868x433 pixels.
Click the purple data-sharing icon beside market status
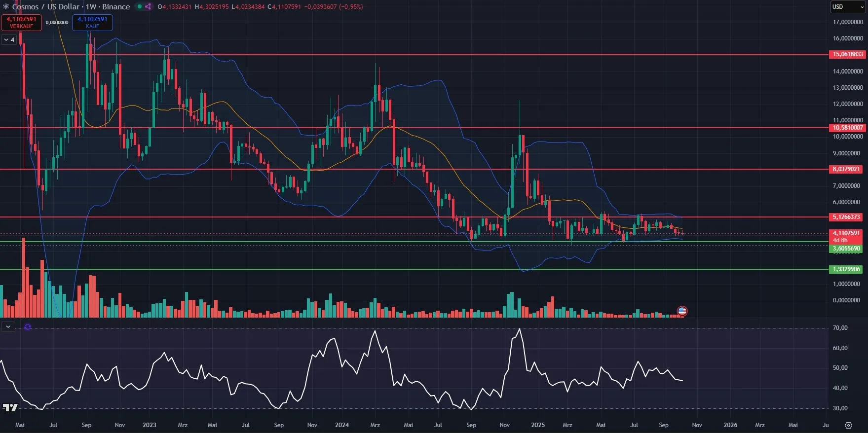tap(148, 7)
